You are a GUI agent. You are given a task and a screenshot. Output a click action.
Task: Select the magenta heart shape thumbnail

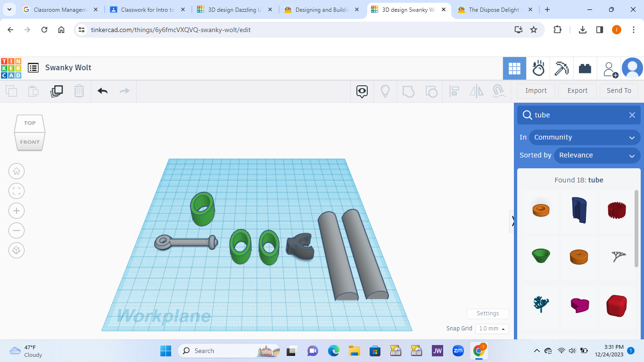point(579,305)
